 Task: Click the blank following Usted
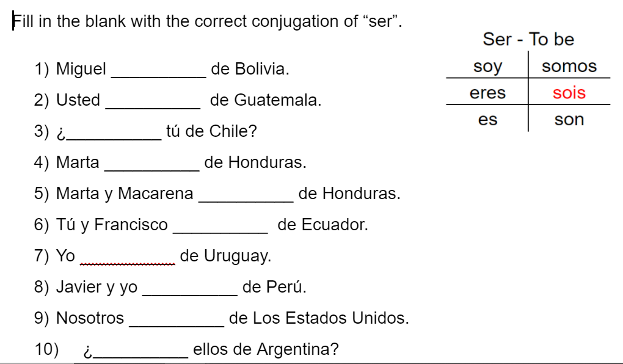[x=153, y=102]
